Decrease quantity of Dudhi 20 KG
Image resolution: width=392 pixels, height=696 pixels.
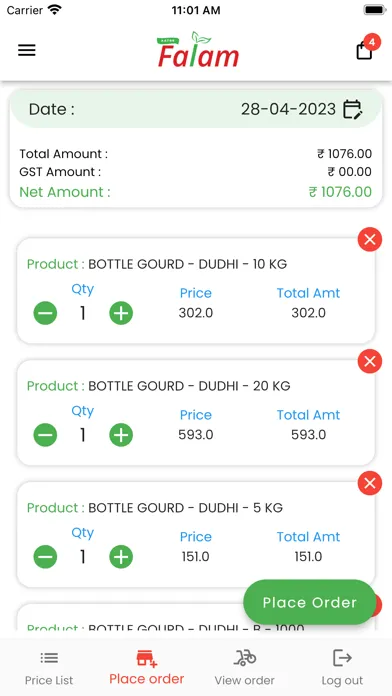(x=45, y=435)
